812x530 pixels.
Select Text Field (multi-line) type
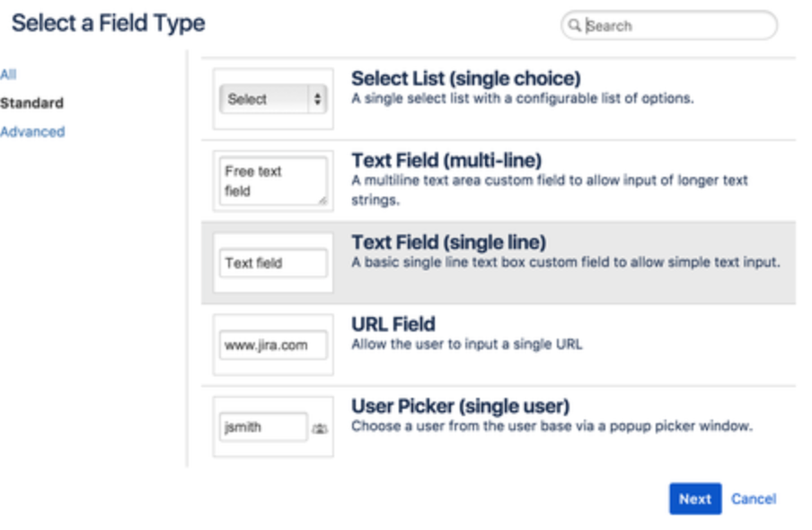(446, 161)
